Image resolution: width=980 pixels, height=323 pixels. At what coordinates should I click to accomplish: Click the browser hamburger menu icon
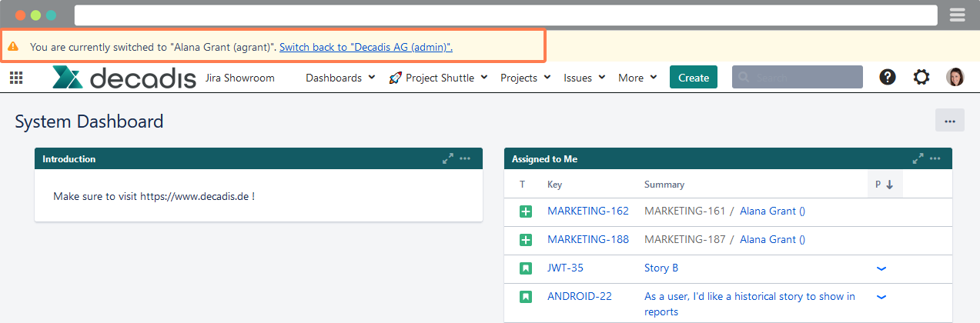point(958,15)
